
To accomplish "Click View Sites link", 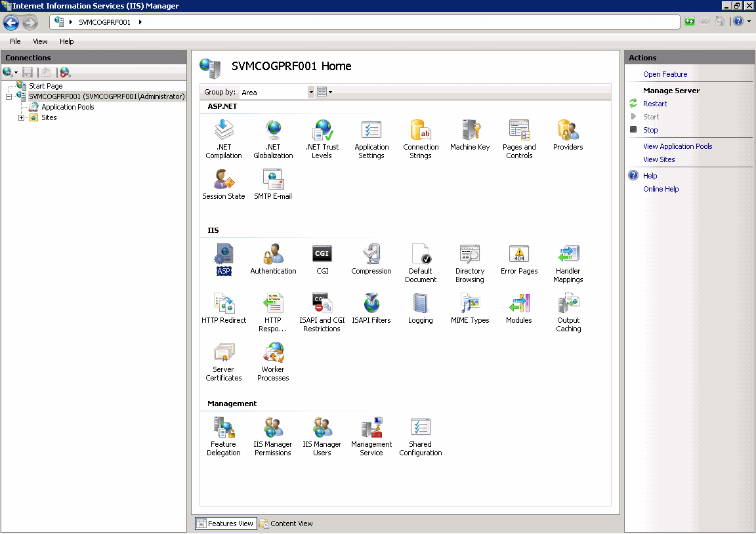I will (x=659, y=159).
